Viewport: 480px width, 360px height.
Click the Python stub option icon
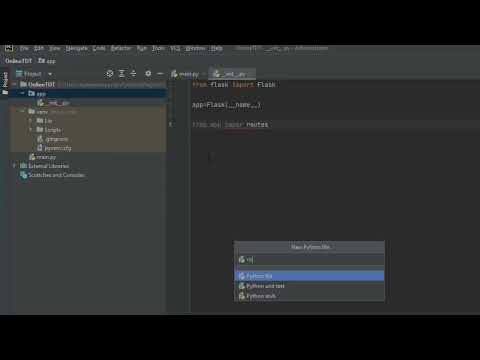(x=242, y=296)
